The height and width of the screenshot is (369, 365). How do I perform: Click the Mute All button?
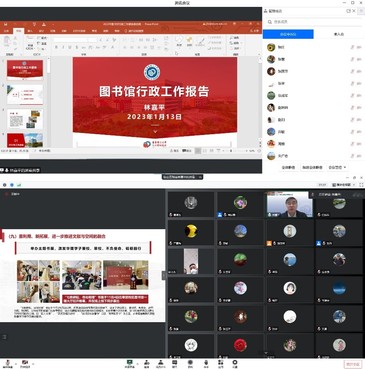(289, 167)
